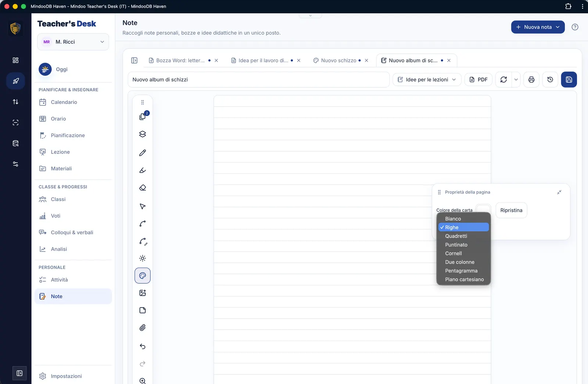Viewport: 588px width, 384px height.
Task: Collapse the Proprietà della pagina panel
Action: point(559,192)
